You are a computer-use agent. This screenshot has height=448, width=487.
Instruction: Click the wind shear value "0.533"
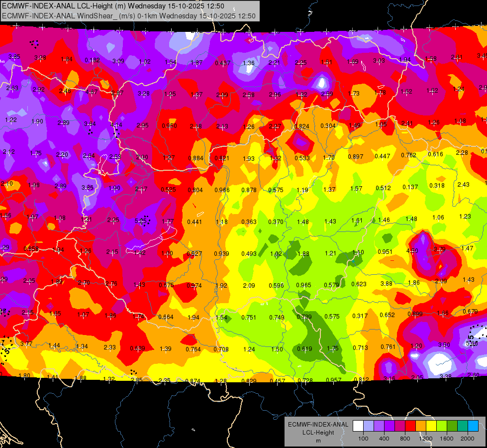point(302,158)
